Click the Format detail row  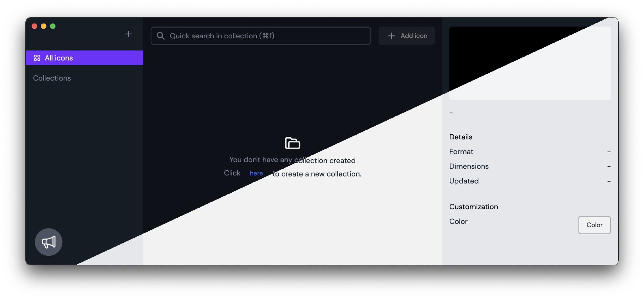tap(530, 152)
